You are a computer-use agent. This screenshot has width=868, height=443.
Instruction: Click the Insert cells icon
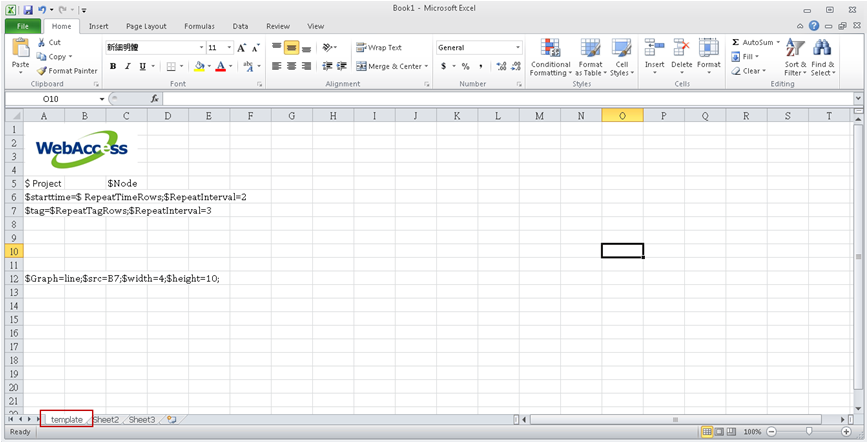(654, 48)
